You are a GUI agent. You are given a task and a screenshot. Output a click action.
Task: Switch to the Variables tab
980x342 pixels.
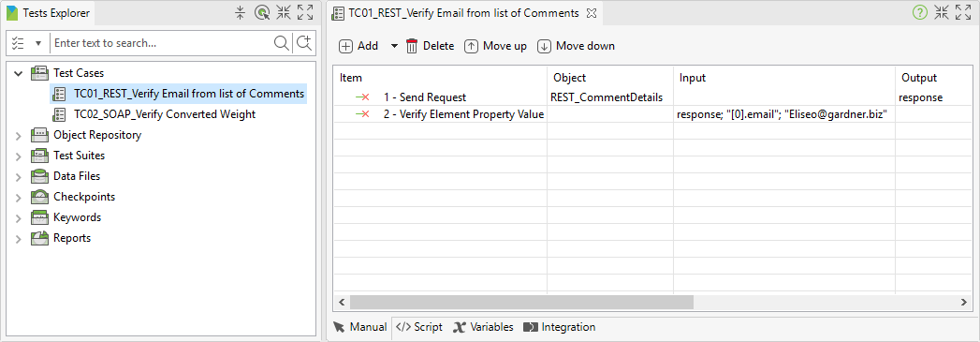483,327
